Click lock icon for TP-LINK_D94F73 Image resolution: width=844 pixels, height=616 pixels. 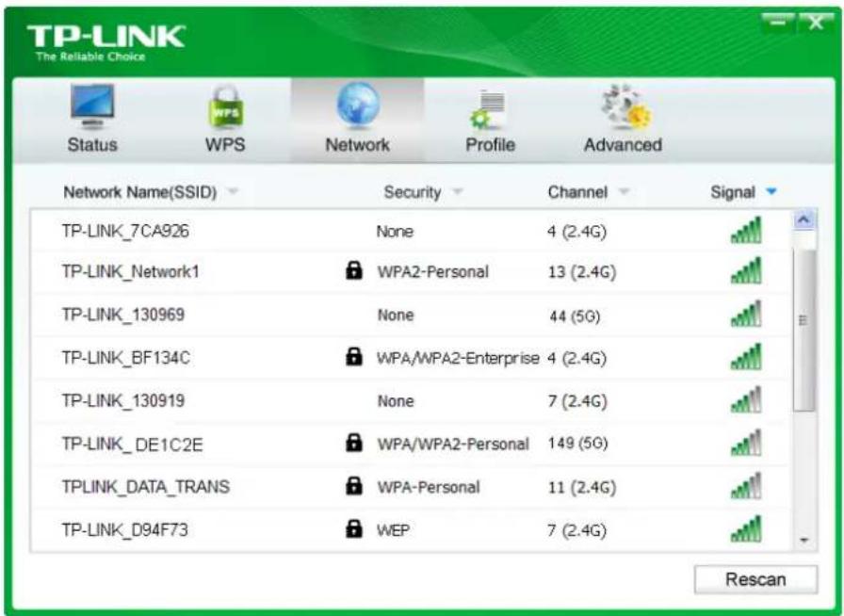(353, 528)
